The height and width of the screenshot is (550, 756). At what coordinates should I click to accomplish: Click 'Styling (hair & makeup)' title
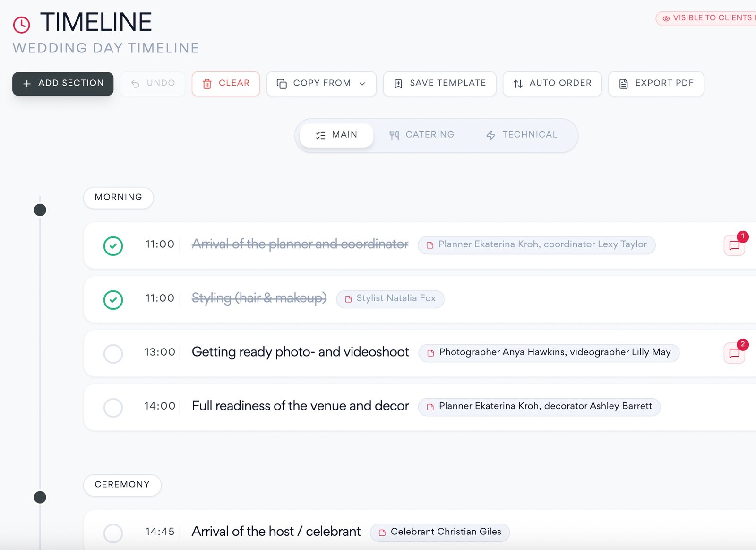click(x=259, y=298)
